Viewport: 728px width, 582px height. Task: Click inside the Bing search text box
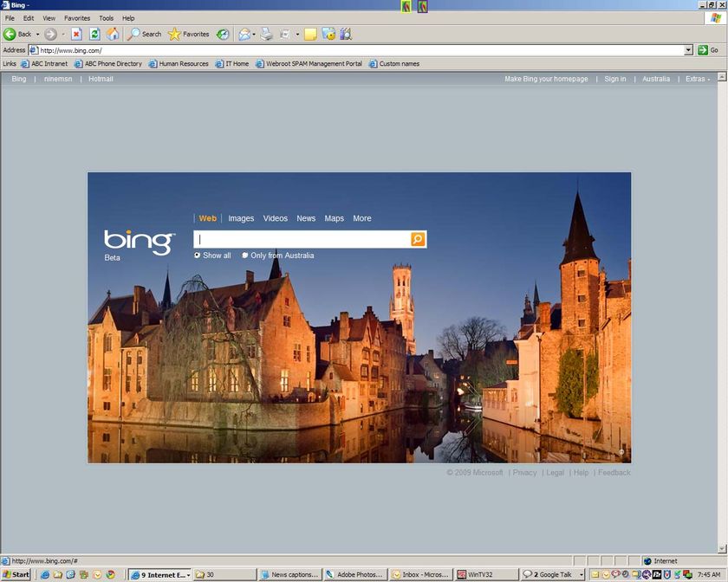pos(302,239)
